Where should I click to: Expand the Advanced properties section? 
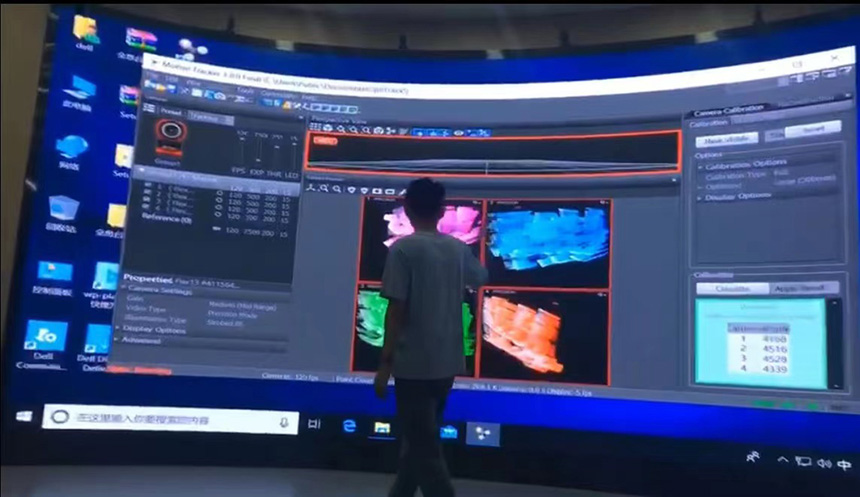click(x=117, y=339)
